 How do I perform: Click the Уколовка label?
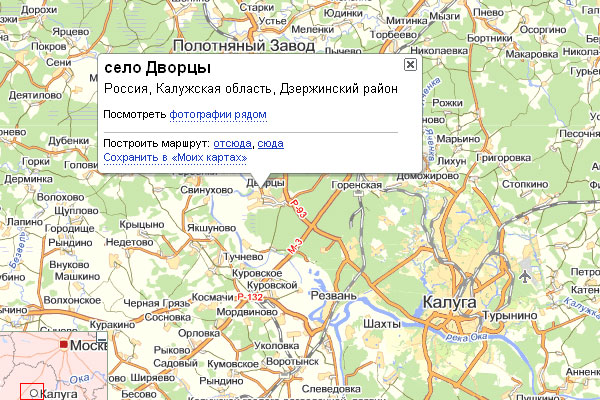click(276, 346)
